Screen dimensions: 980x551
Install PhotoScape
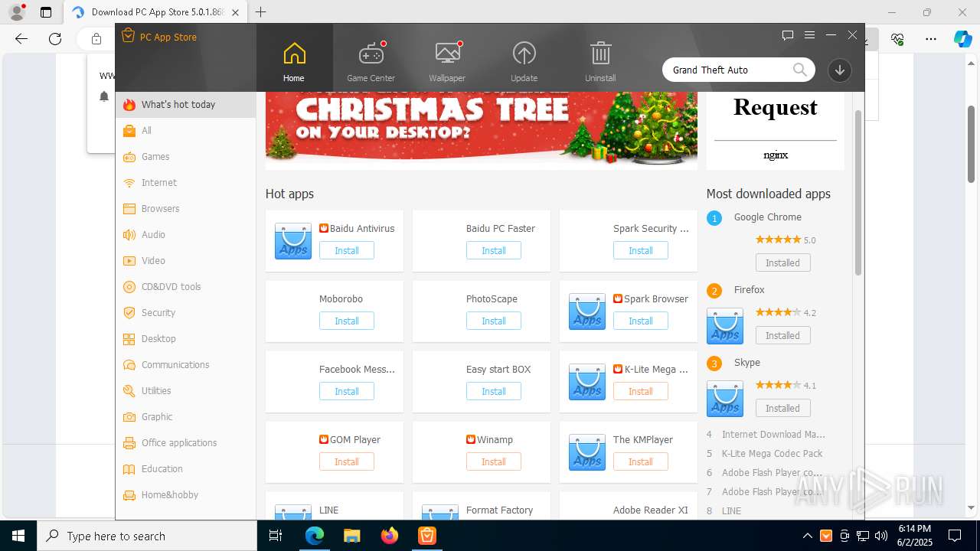[494, 321]
